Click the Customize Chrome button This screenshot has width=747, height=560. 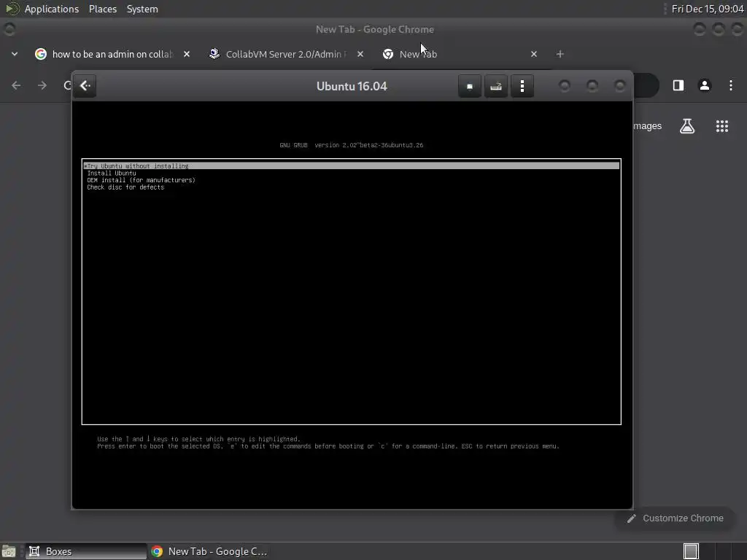[x=676, y=518]
